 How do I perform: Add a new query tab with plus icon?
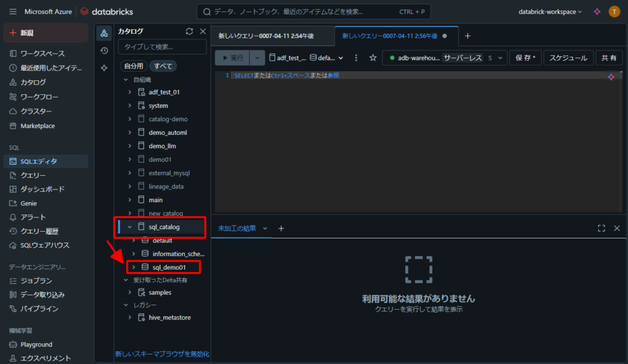(x=467, y=36)
